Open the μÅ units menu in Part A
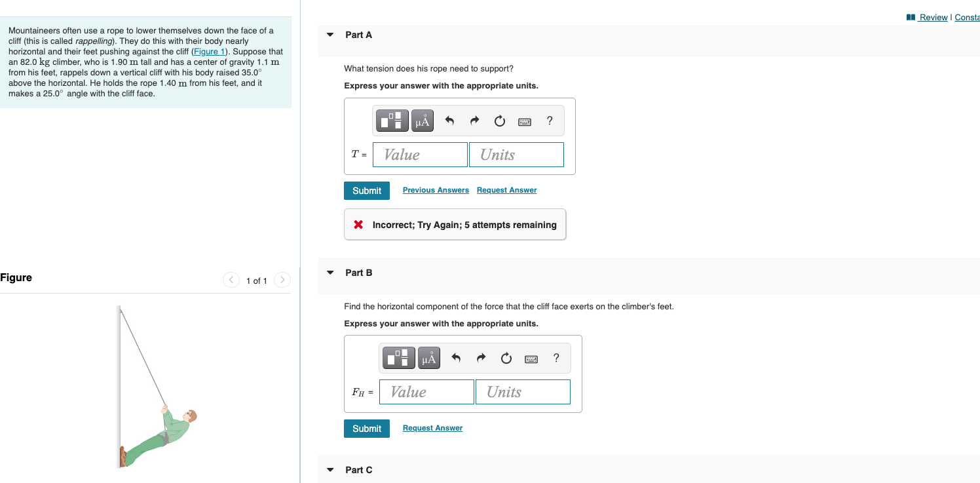The width and height of the screenshot is (980, 483). click(x=422, y=121)
